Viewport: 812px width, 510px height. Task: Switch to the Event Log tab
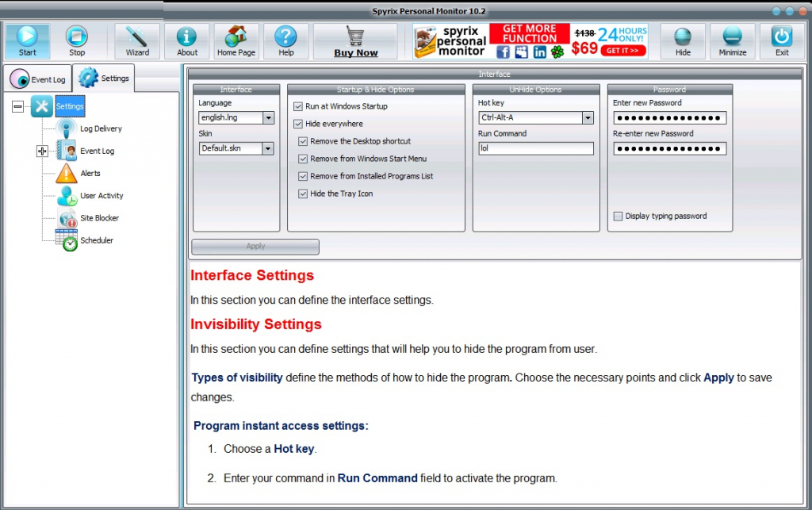(x=38, y=79)
